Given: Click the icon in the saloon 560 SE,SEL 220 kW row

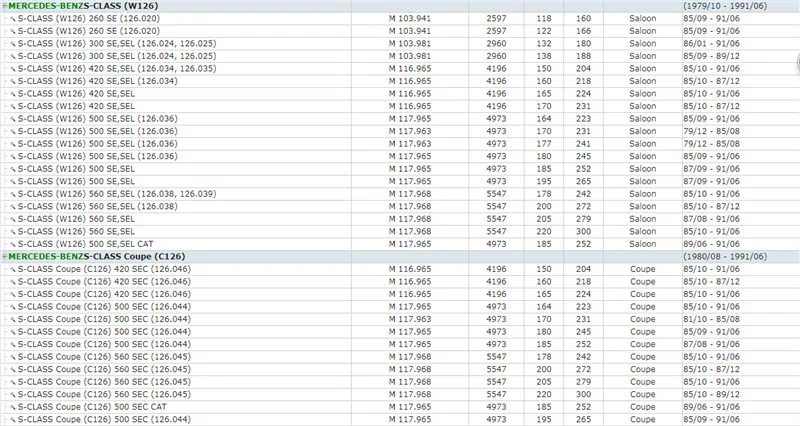Looking at the screenshot, I should point(13,232).
